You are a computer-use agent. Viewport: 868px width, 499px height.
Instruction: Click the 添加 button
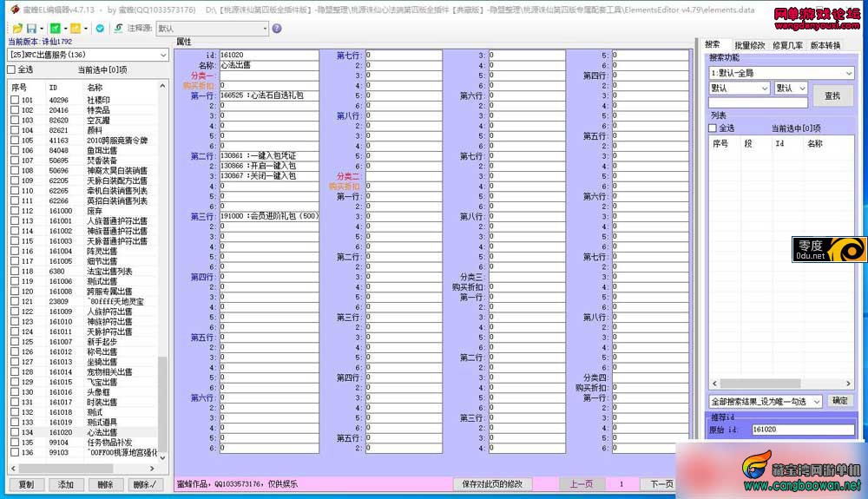point(65,484)
